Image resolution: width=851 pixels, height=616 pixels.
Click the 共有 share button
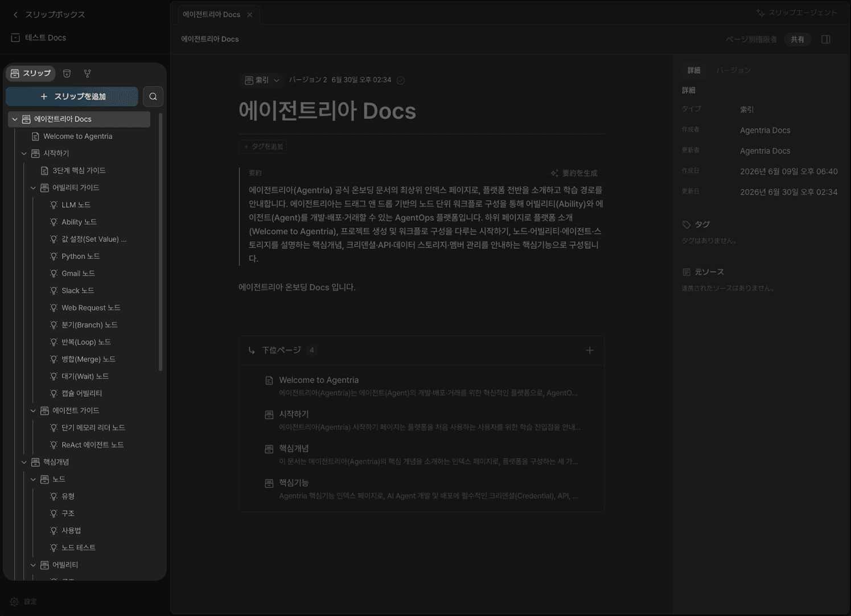[797, 39]
